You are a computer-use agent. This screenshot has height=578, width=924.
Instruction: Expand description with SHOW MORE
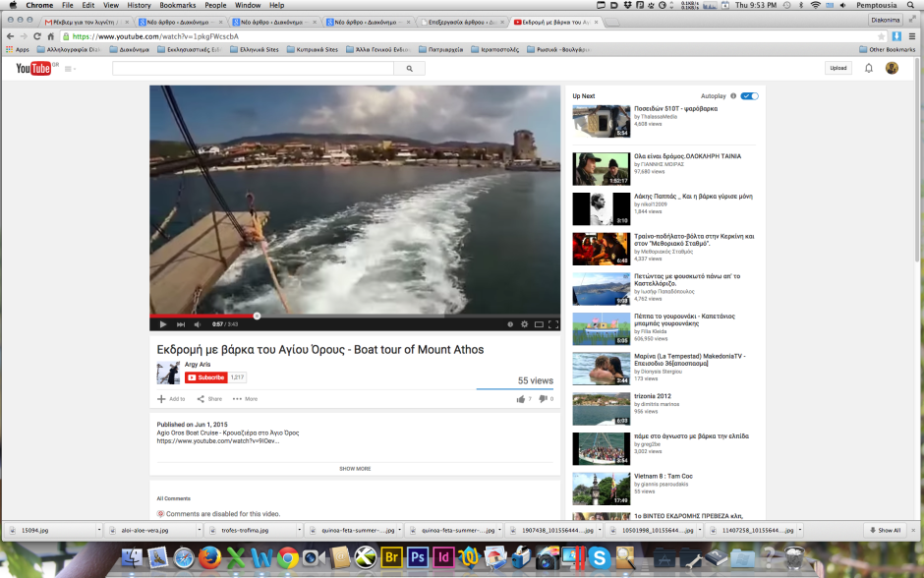(x=355, y=469)
